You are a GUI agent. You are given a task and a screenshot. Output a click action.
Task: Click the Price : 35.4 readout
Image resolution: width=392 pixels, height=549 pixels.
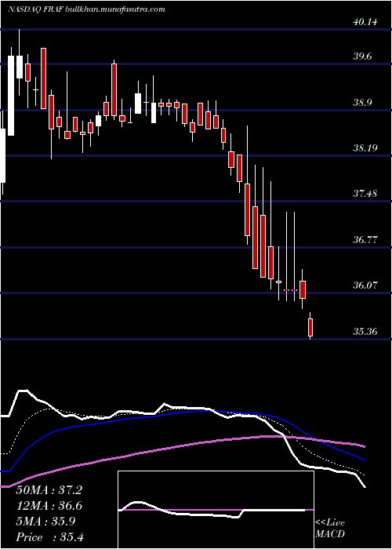[49, 537]
